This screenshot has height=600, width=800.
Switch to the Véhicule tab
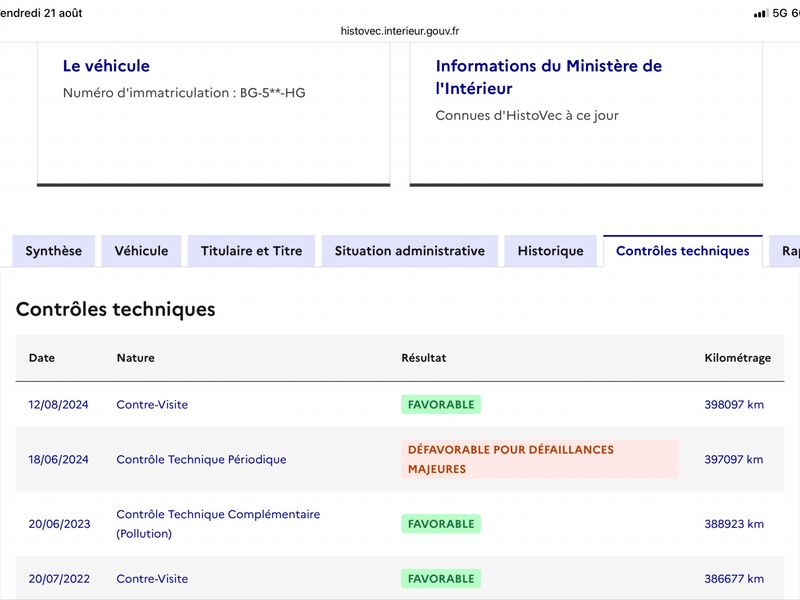coord(141,251)
